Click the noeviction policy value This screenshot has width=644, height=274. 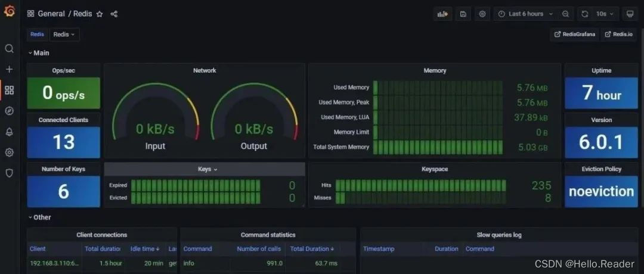tap(601, 192)
